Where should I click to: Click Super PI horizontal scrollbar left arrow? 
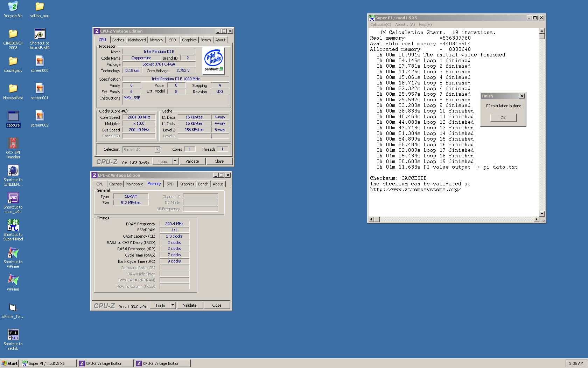click(371, 219)
